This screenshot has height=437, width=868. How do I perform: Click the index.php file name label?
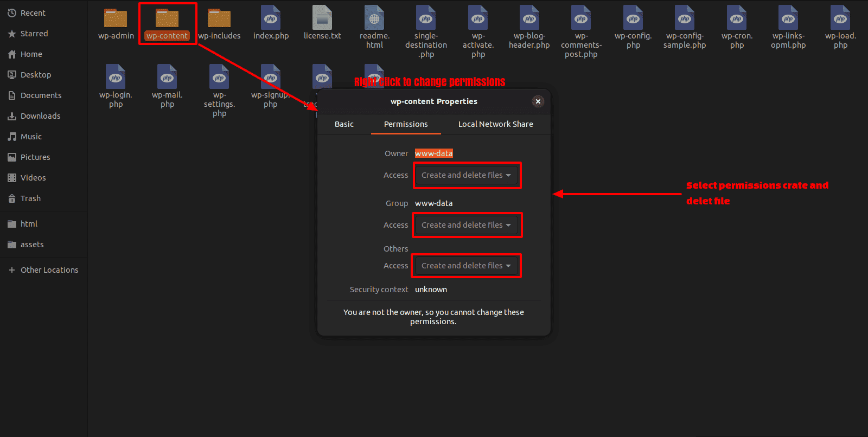[x=271, y=36]
